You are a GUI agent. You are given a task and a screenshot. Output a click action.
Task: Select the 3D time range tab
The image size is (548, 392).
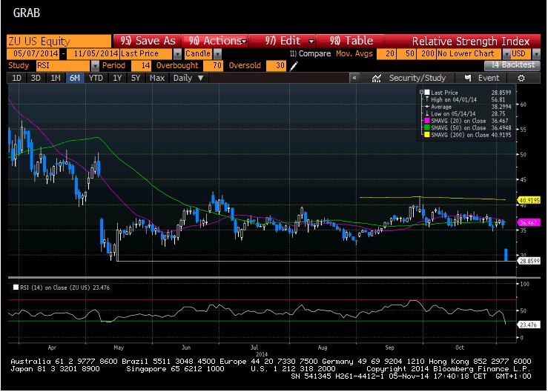(36, 78)
